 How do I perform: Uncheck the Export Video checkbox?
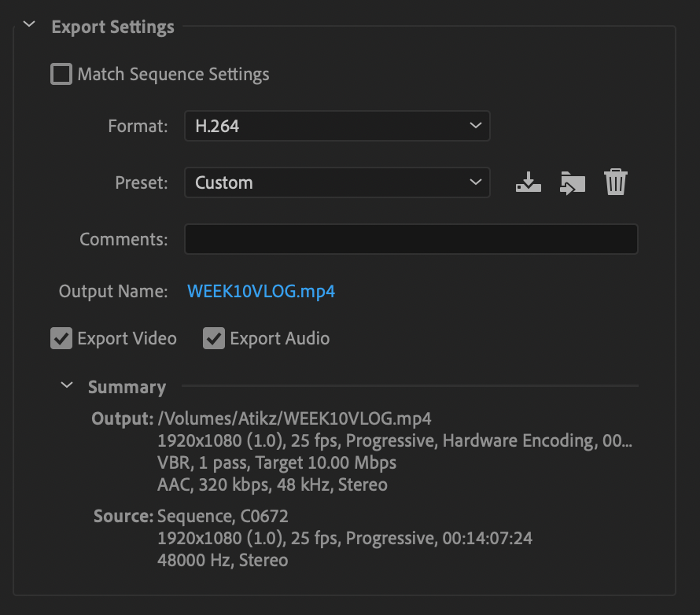coord(61,338)
